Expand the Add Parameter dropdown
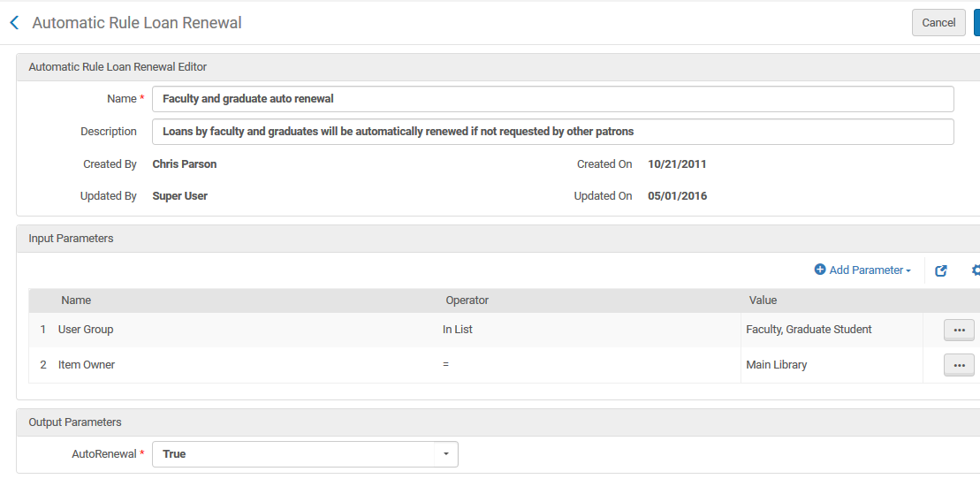980x479 pixels. (x=862, y=270)
